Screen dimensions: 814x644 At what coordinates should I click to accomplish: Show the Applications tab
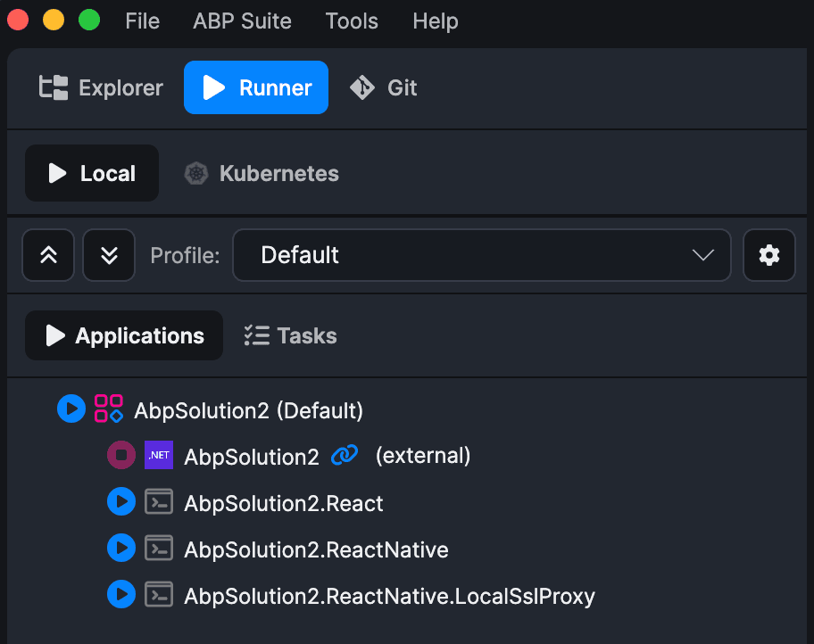click(124, 335)
